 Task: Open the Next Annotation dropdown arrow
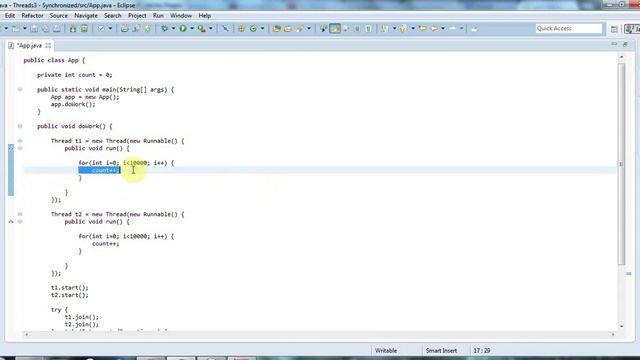[394, 29]
